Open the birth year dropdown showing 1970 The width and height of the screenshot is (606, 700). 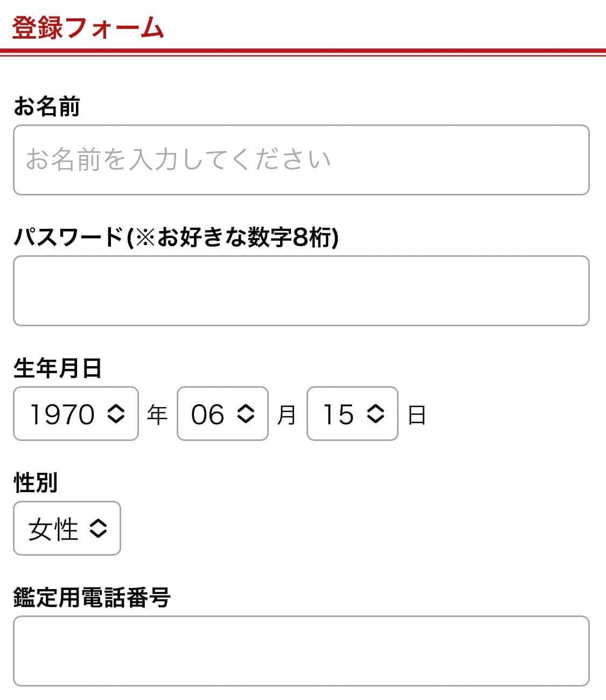75,414
